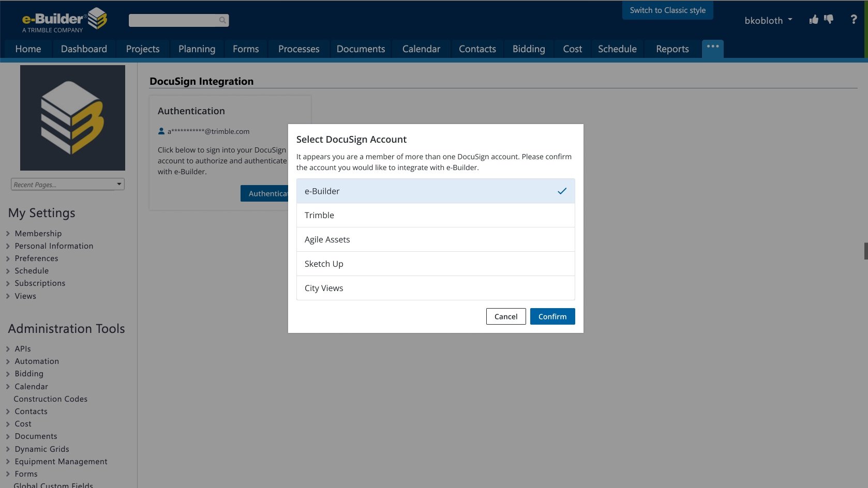The width and height of the screenshot is (868, 488).
Task: Go to the Home tab
Action: (28, 49)
